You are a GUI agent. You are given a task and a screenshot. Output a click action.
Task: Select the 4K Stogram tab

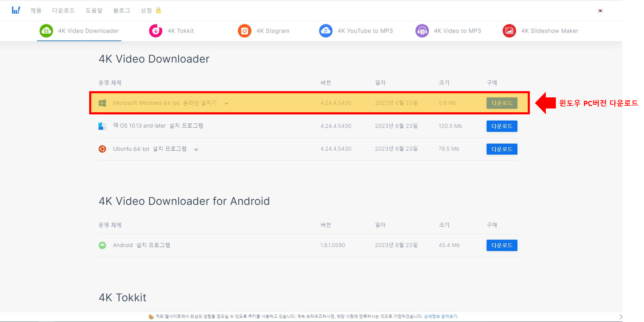pos(264,31)
